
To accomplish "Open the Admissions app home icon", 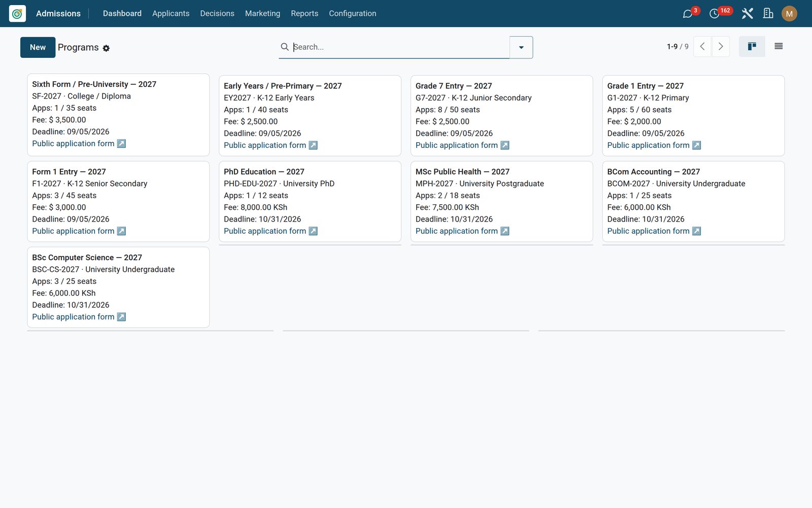I will point(17,13).
